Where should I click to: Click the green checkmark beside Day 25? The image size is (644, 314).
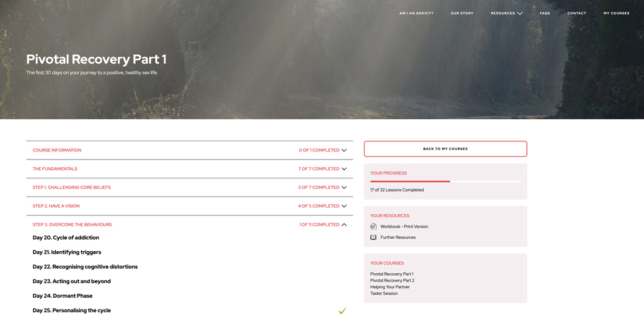(x=342, y=311)
